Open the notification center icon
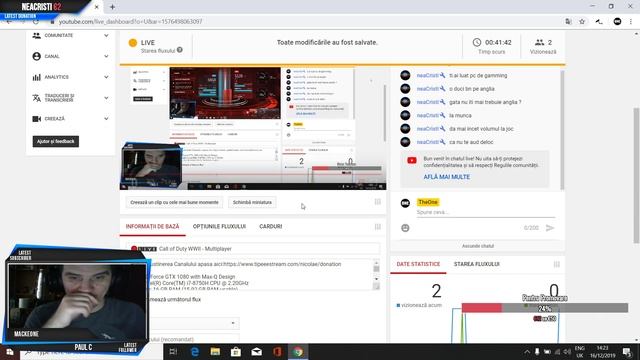Image resolution: width=640 pixels, height=360 pixels. click(x=627, y=351)
